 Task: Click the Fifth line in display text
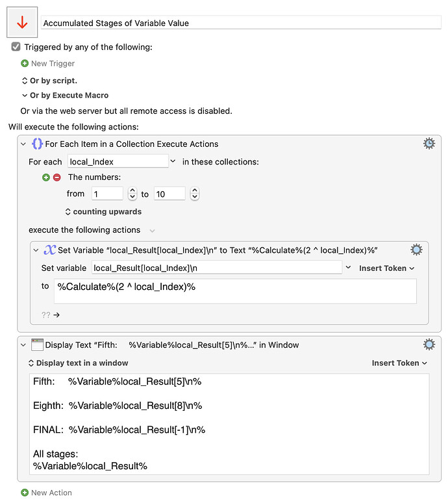click(118, 381)
